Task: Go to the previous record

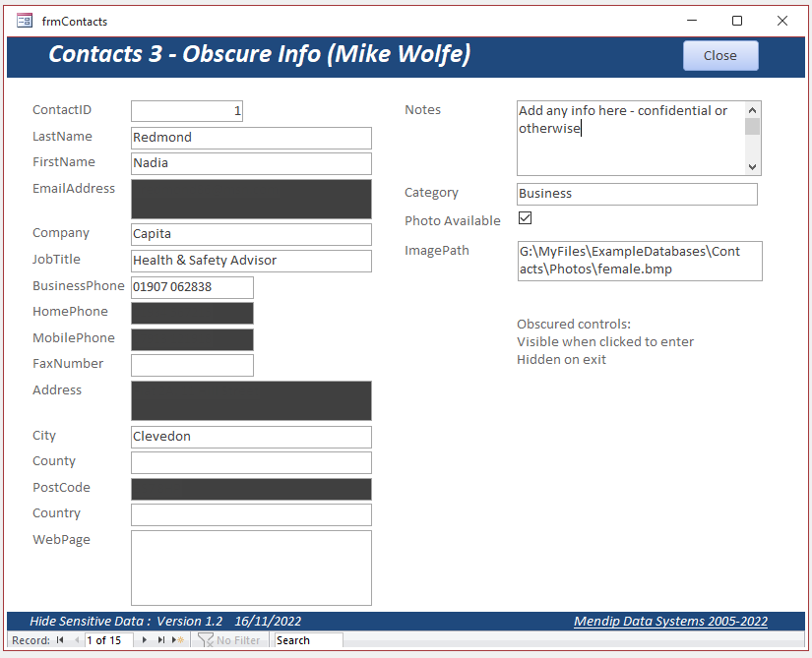Action: point(77,640)
